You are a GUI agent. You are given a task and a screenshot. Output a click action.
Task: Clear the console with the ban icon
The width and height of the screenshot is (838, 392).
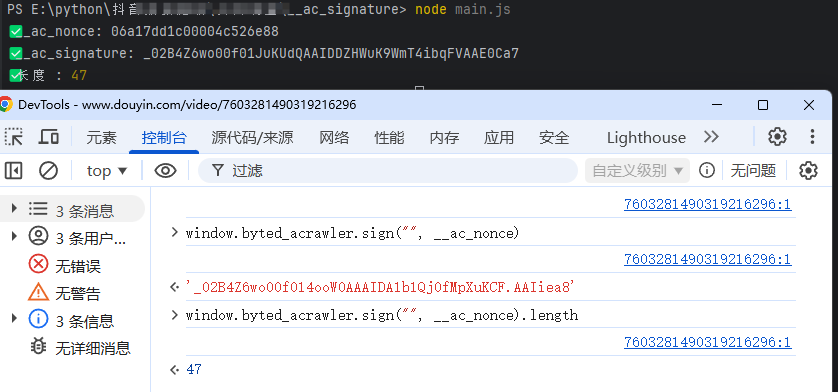pyautogui.click(x=49, y=171)
